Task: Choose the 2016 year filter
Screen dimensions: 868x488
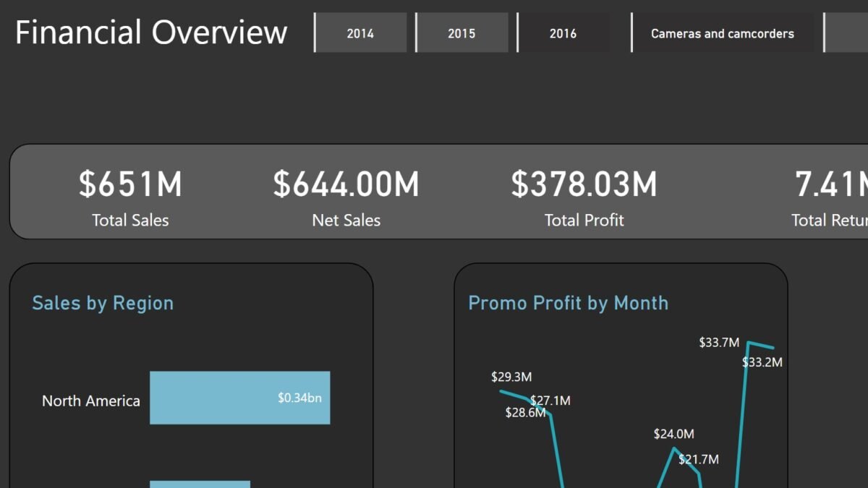Action: 563,33
